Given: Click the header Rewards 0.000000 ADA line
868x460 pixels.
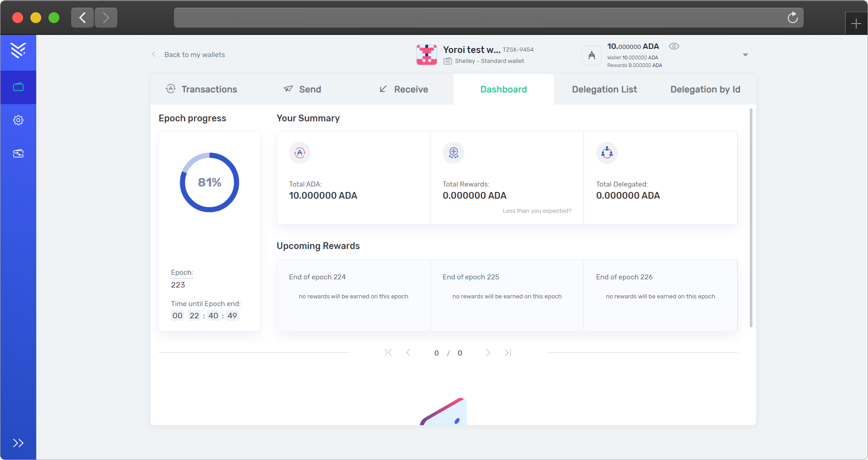Looking at the screenshot, I should click(634, 65).
